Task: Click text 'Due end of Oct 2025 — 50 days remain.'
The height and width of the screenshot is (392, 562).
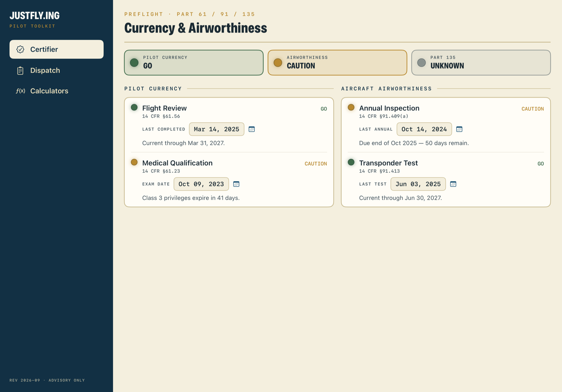Action: [414, 143]
